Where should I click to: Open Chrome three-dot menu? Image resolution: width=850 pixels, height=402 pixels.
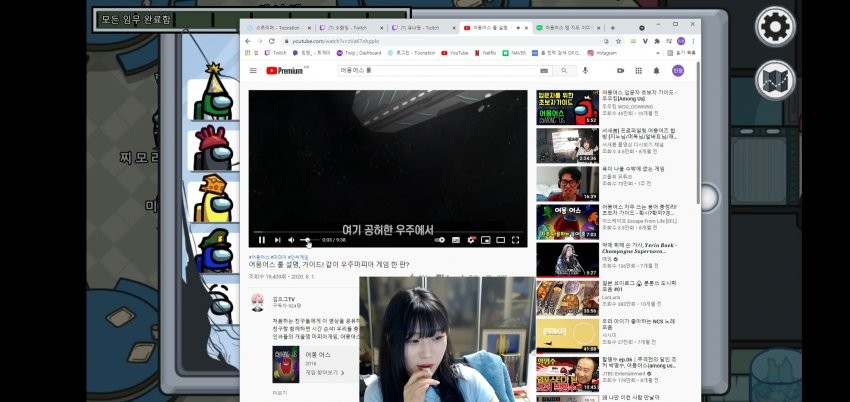pyautogui.click(x=693, y=41)
